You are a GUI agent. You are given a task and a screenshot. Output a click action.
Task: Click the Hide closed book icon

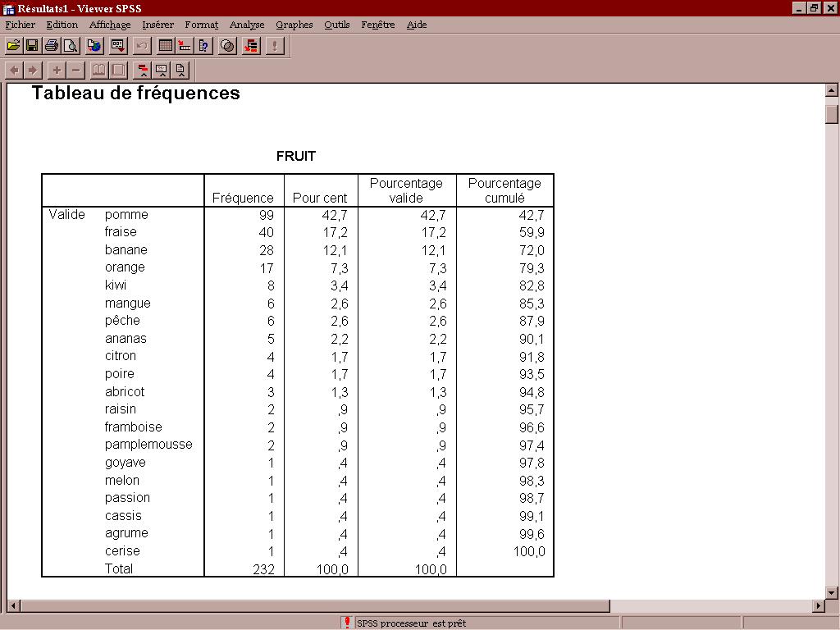(118, 71)
